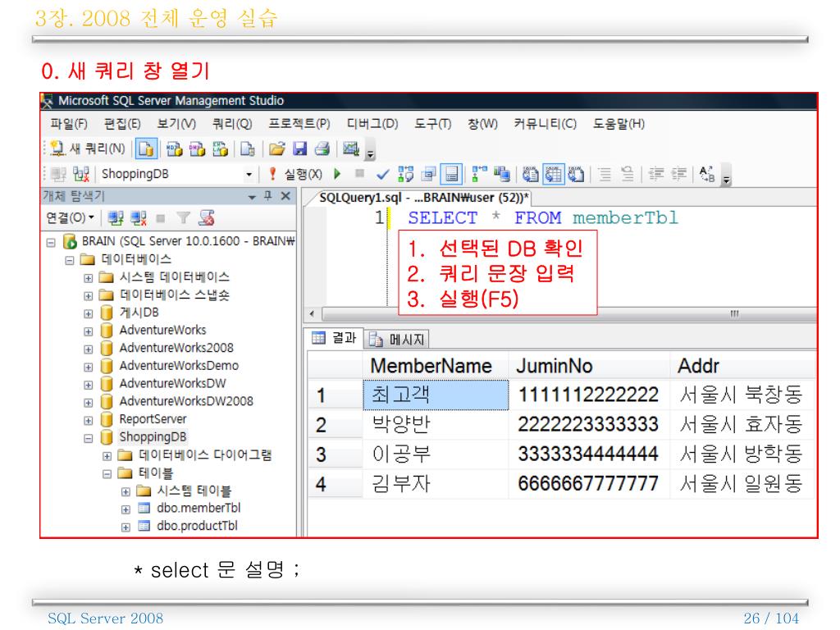This screenshot has width=840, height=630.
Task: Close the Object Explorer panel
Action: [286, 196]
